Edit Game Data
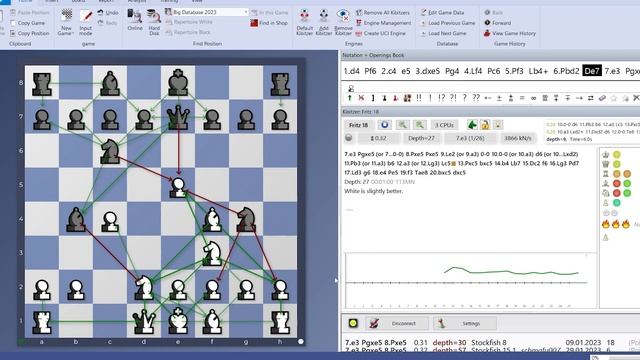640x360 pixels. [x=442, y=13]
